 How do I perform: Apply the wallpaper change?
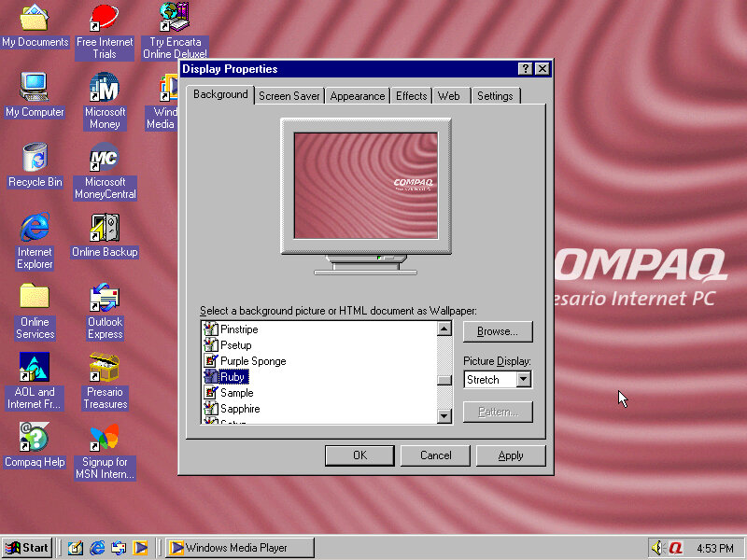tap(511, 456)
